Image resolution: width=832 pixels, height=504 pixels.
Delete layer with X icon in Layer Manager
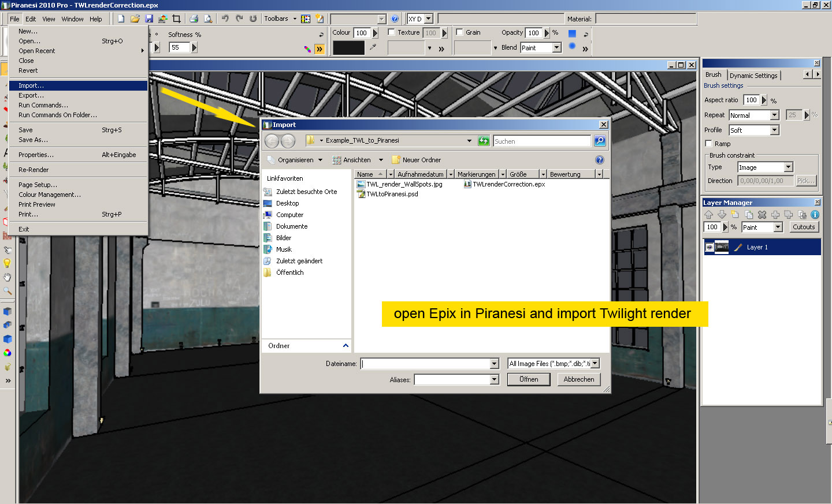click(762, 214)
